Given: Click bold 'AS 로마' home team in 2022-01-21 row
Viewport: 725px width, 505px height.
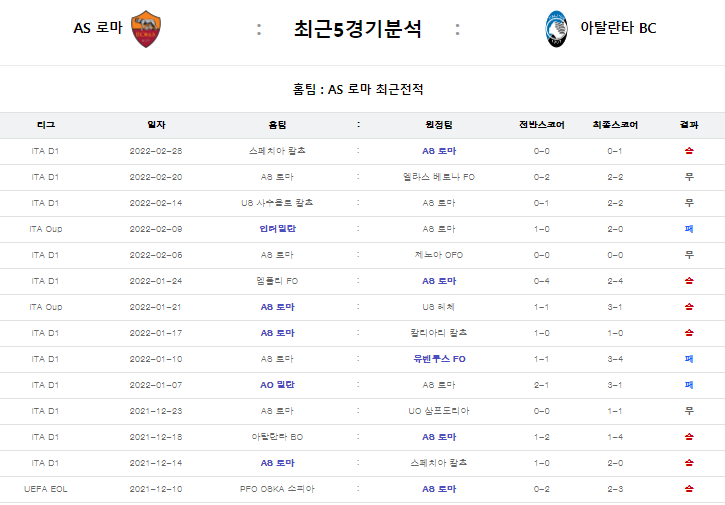Looking at the screenshot, I should (277, 307).
